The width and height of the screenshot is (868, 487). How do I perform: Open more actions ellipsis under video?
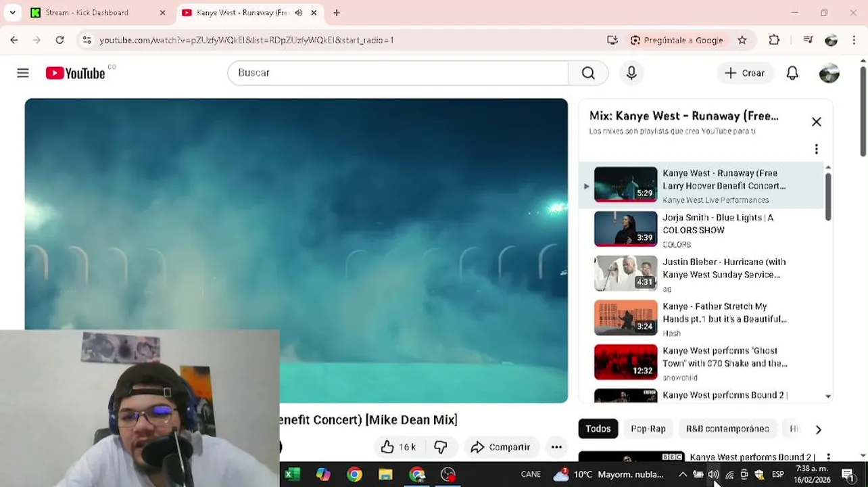coord(556,447)
